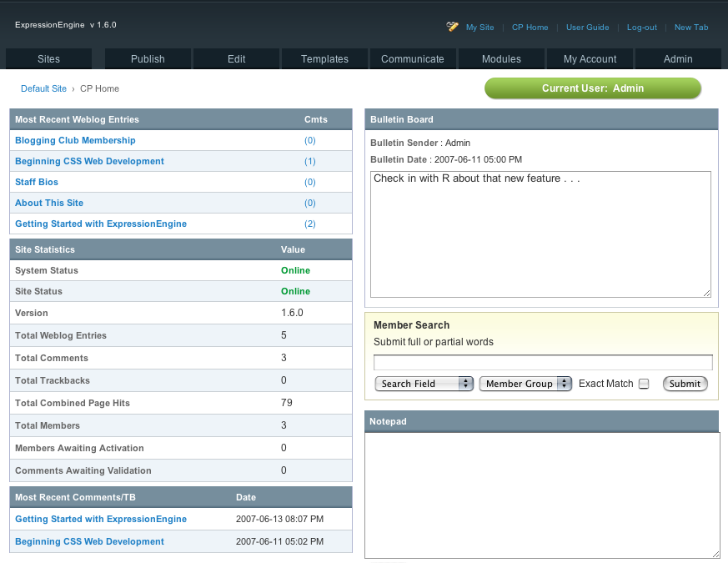
Task: Switch to the Modules tab
Action: click(501, 59)
